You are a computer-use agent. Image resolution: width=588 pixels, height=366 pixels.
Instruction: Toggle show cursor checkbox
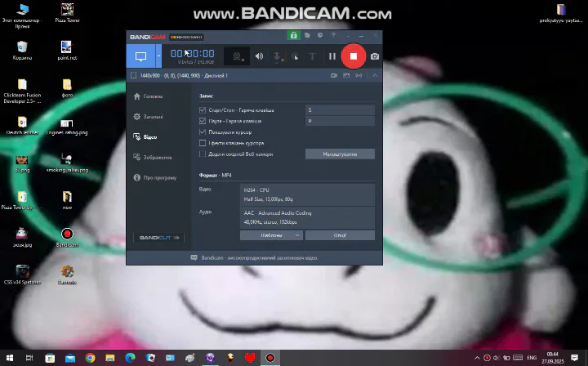[203, 132]
